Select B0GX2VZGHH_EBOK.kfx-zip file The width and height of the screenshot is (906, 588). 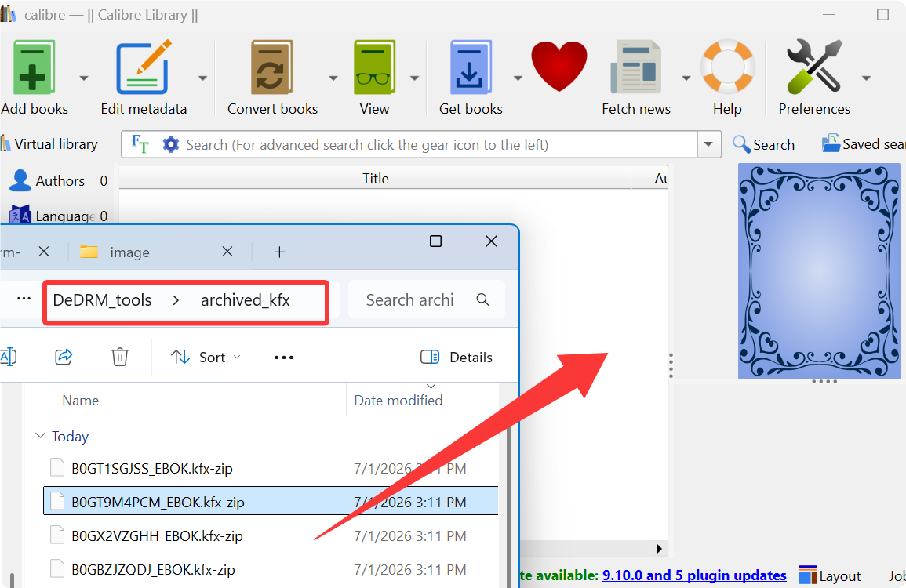click(x=271, y=536)
